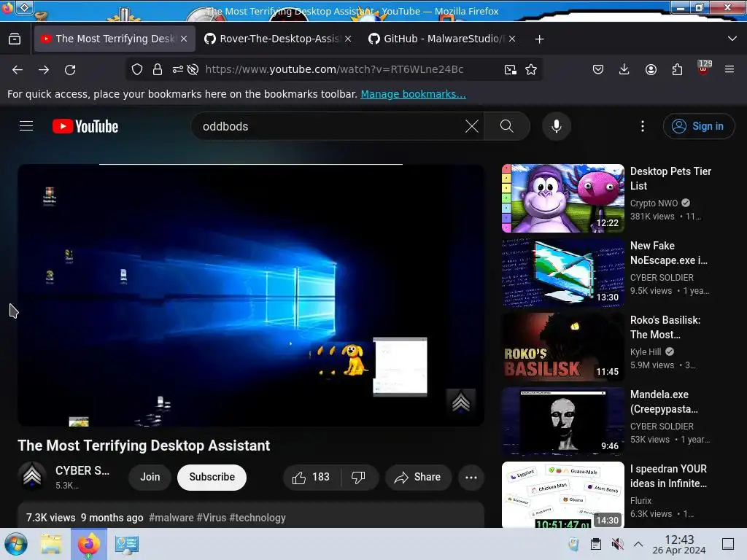Screen dimensions: 747x560
Task: Click the uBlock extension icon showing 129
Action: click(x=704, y=68)
